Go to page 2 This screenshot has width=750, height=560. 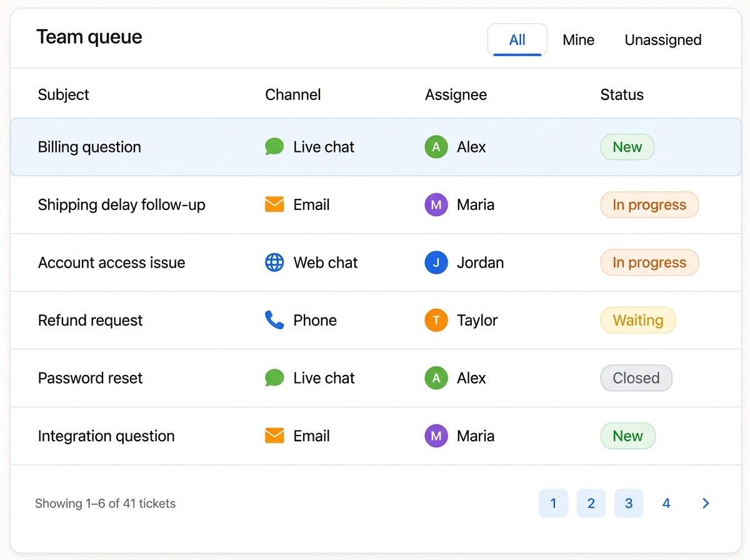[x=591, y=503]
